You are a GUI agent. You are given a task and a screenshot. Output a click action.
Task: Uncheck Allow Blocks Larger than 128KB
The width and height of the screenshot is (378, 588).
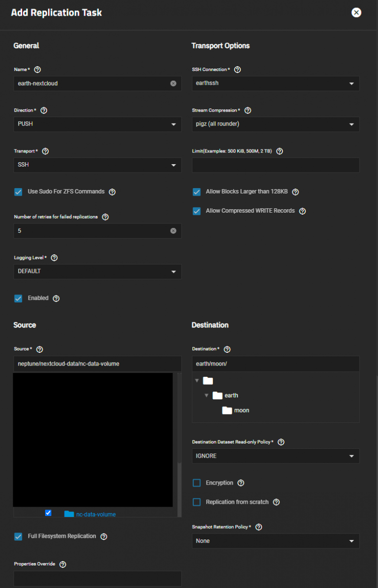click(x=197, y=192)
